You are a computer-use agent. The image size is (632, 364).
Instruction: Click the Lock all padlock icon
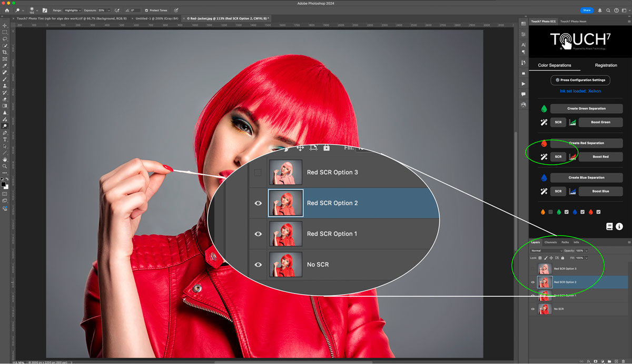[562, 258]
